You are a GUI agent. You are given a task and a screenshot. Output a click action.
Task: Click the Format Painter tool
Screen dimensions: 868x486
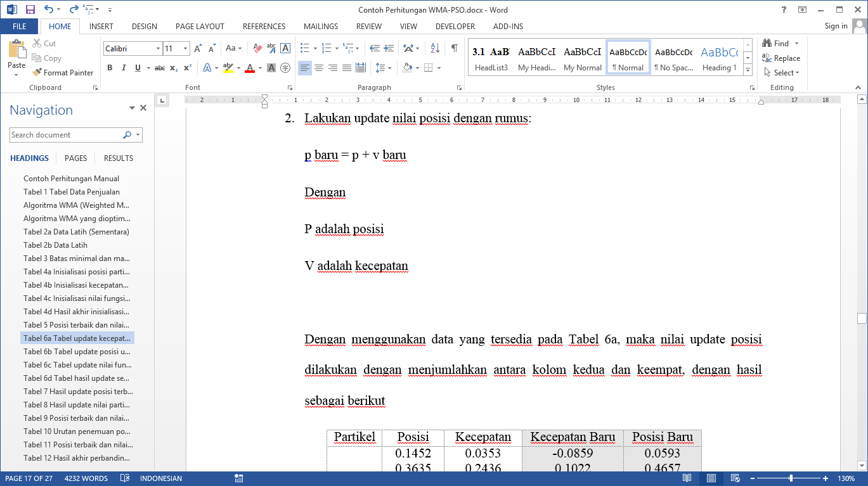pyautogui.click(x=63, y=73)
